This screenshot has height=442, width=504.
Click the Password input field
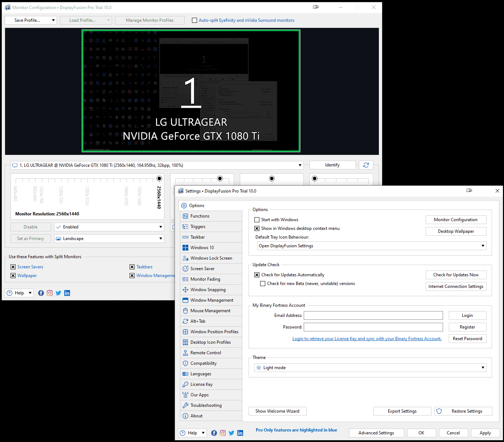point(373,327)
